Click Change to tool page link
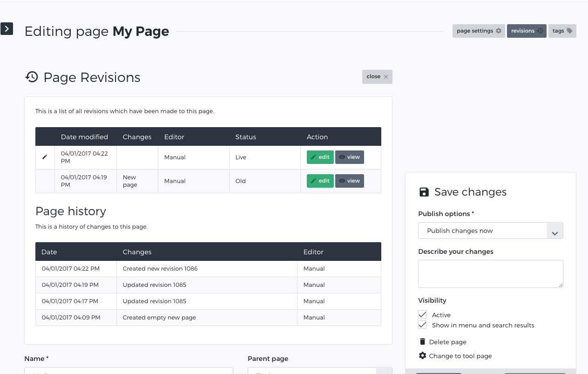The image size is (588, 374). 460,356
